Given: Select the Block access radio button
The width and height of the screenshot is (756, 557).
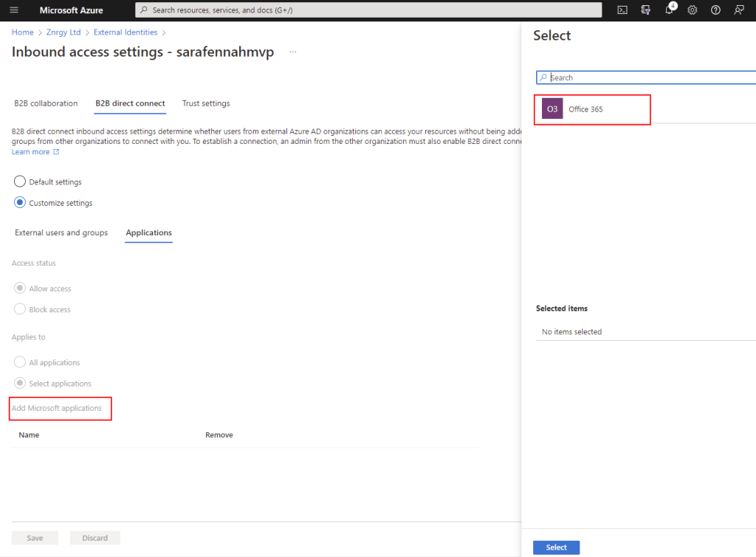Looking at the screenshot, I should click(20, 310).
